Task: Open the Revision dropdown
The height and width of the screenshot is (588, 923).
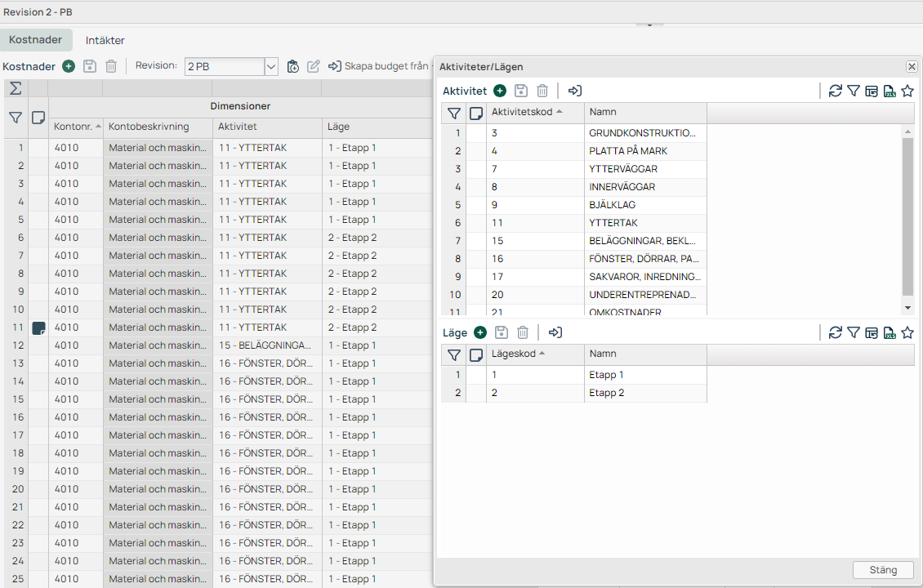Action: (271, 67)
